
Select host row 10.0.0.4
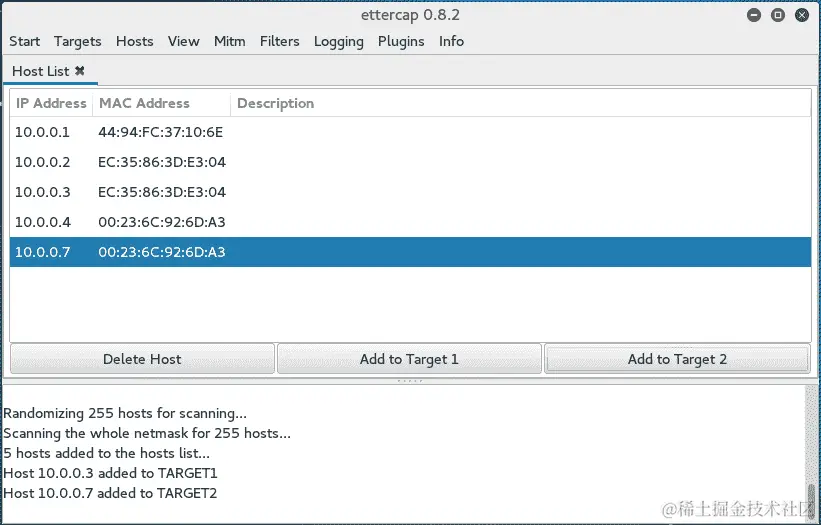pyautogui.click(x=410, y=222)
